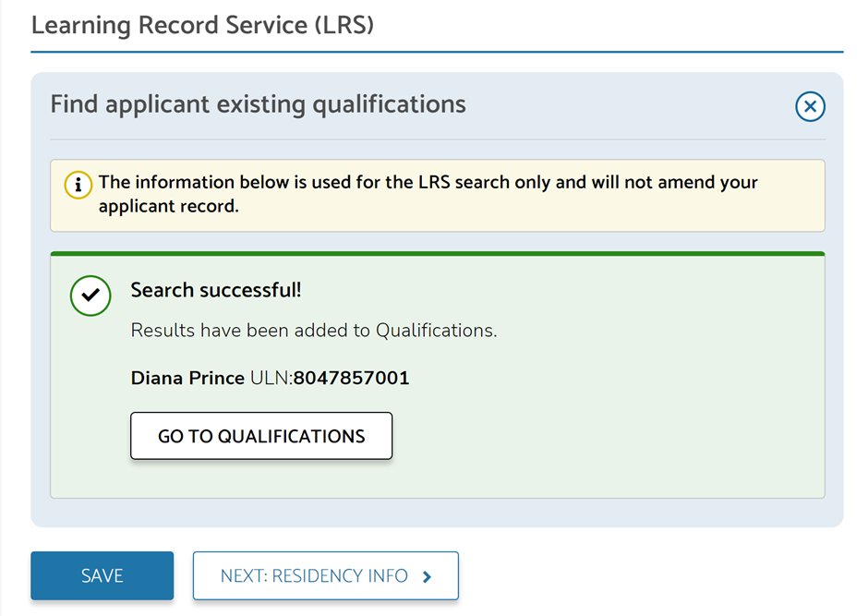Select the Learning Record Service (LRS) heading
The image size is (868, 616).
point(202,25)
